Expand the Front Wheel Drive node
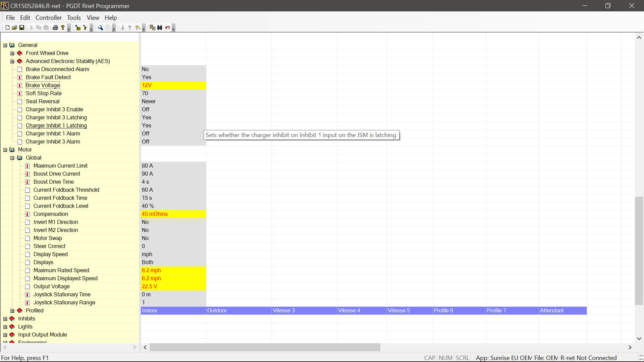This screenshot has height=362, width=644. (x=12, y=53)
